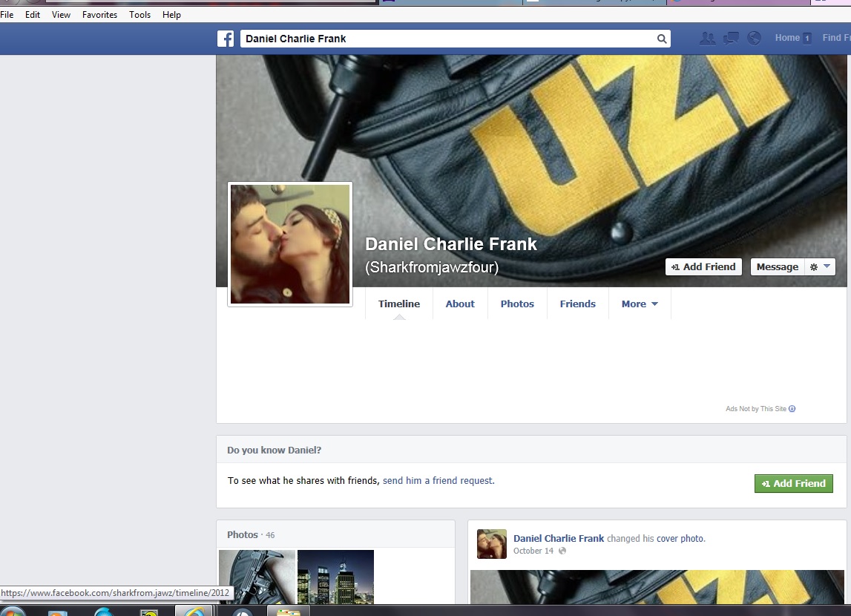Image resolution: width=851 pixels, height=616 pixels.
Task: Open the large profile picture
Action: coord(290,244)
